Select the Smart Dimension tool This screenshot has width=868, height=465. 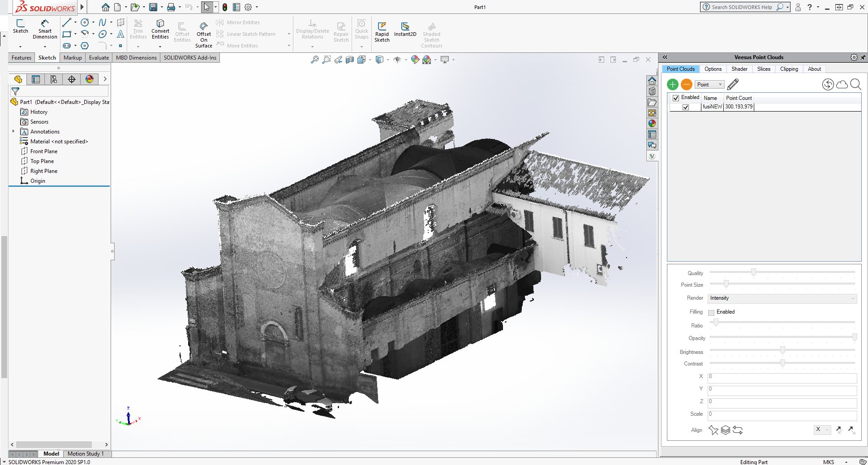point(45,29)
